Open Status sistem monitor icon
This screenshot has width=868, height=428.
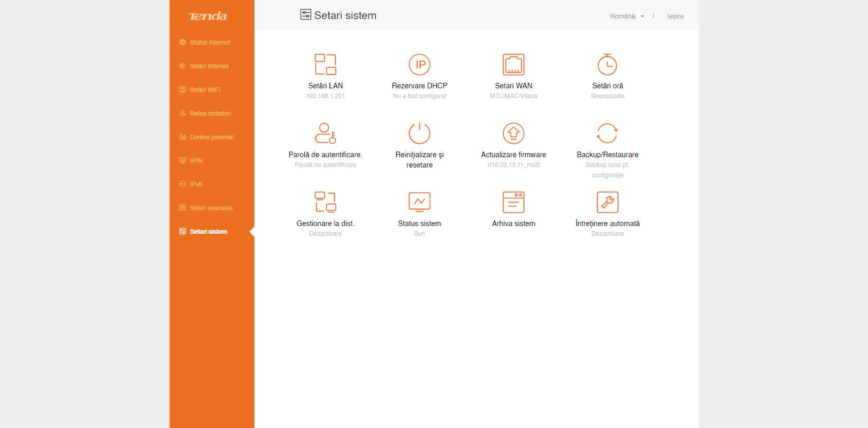[x=419, y=202]
